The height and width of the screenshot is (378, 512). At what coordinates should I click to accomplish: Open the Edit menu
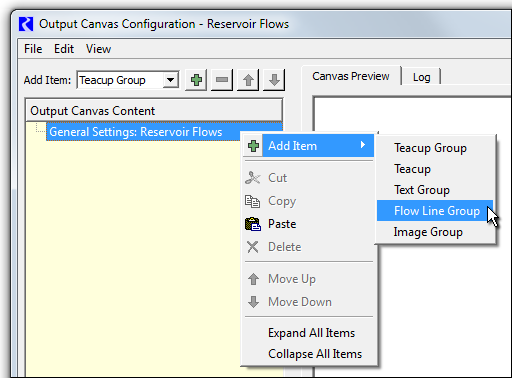point(64,49)
